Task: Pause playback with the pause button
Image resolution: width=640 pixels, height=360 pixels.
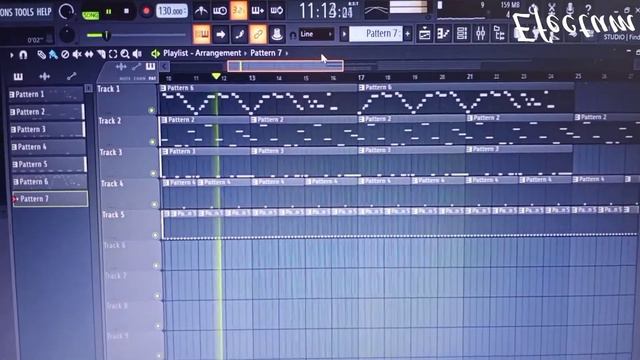Action: [109, 12]
